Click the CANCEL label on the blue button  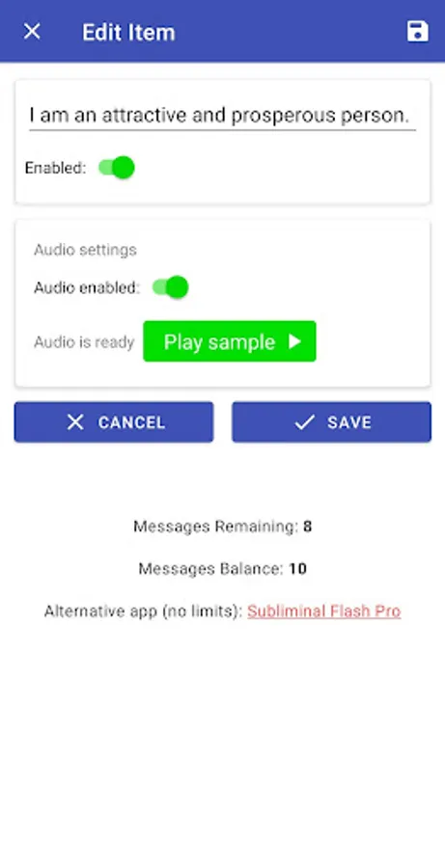click(131, 422)
